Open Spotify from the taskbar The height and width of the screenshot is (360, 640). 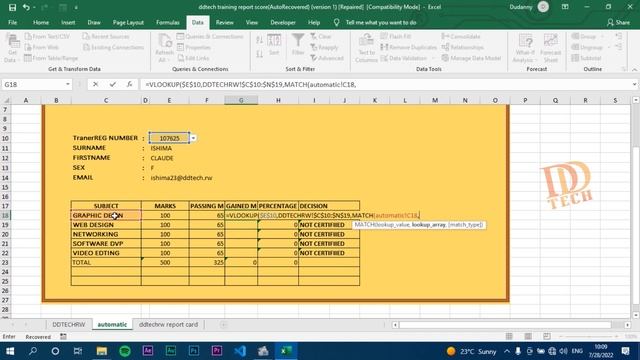point(125,351)
